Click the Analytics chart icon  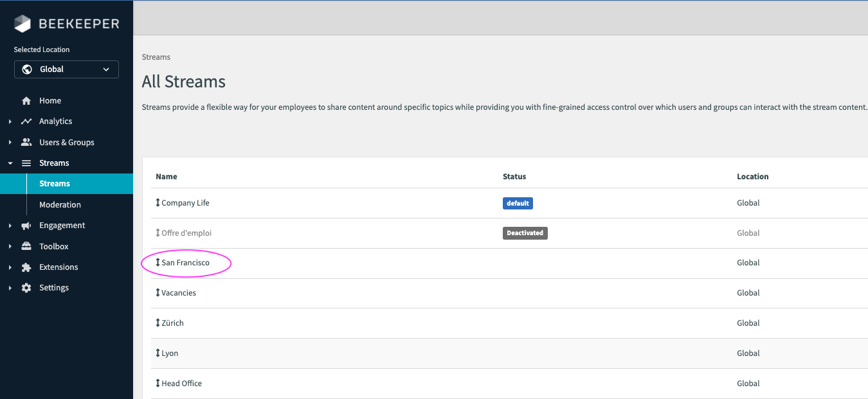26,121
